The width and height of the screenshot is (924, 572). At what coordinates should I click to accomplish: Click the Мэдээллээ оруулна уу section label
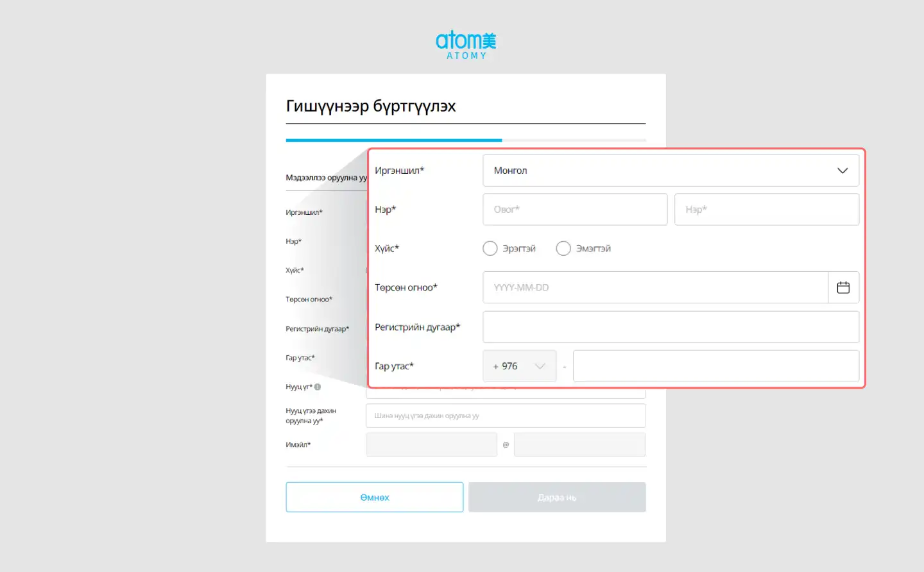click(x=326, y=178)
